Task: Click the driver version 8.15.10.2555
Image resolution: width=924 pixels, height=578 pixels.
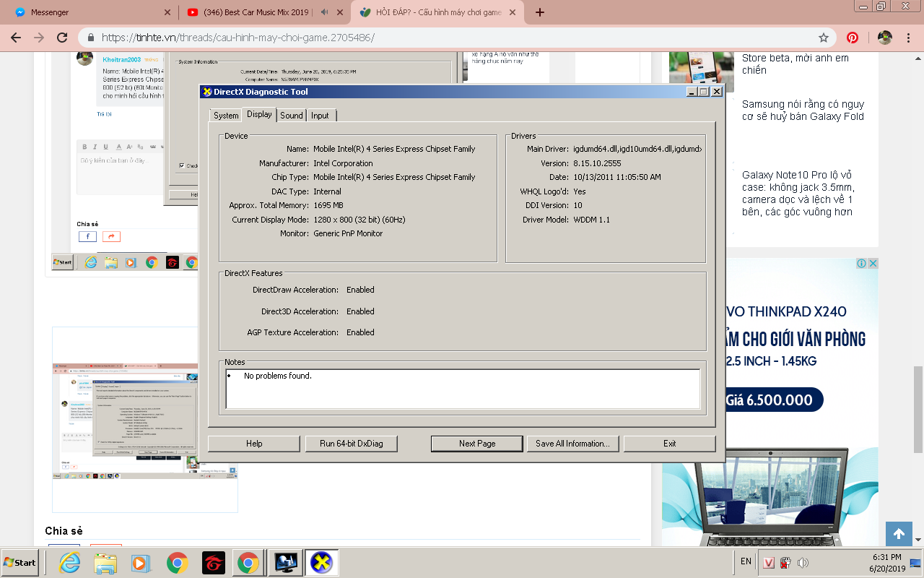Action: [596, 163]
